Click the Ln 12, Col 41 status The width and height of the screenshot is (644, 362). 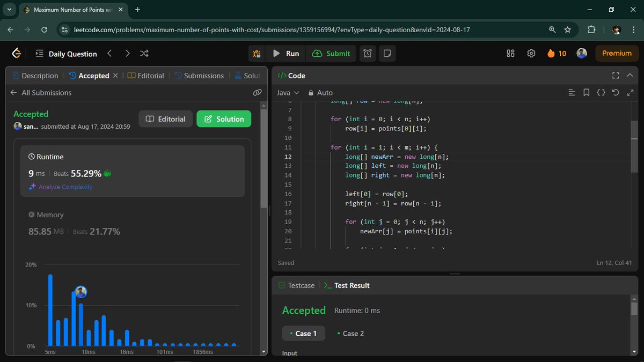click(616, 263)
